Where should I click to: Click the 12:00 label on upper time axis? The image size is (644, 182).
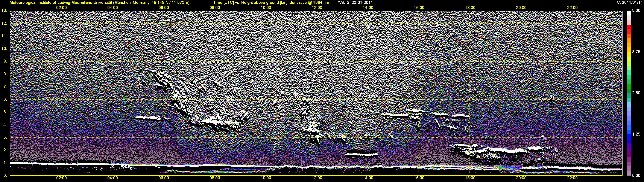pyautogui.click(x=317, y=8)
